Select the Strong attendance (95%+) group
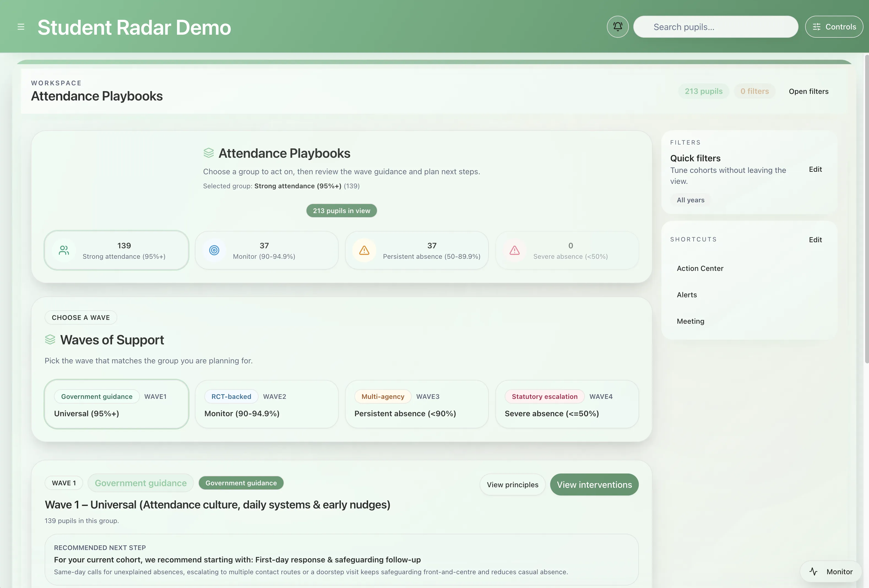The height and width of the screenshot is (588, 869). click(x=124, y=251)
